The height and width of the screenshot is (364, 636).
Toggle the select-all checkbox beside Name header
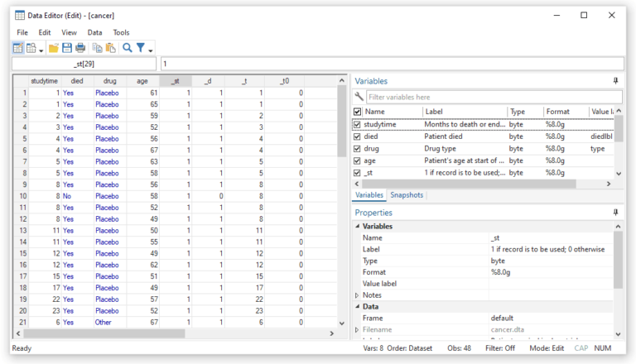(x=358, y=112)
